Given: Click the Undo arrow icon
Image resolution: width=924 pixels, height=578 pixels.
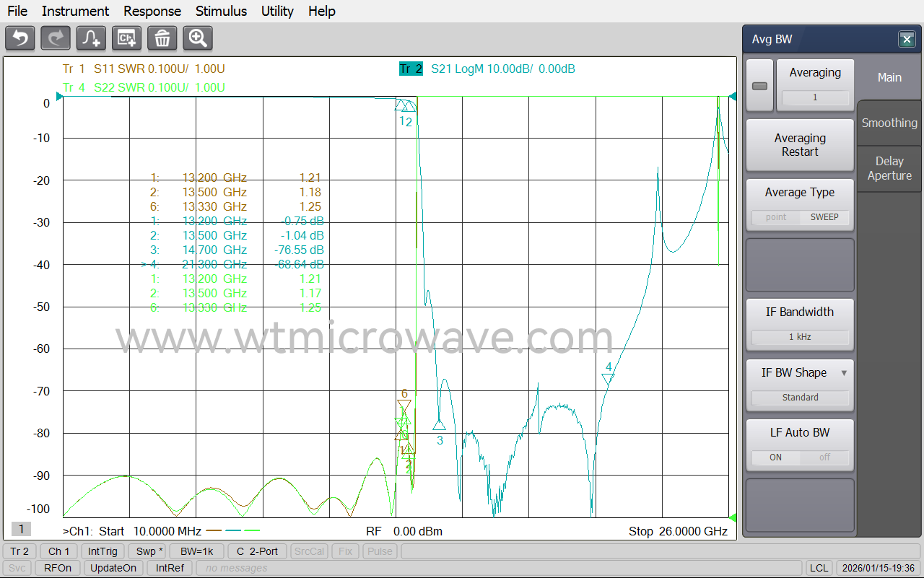Looking at the screenshot, I should point(20,38).
